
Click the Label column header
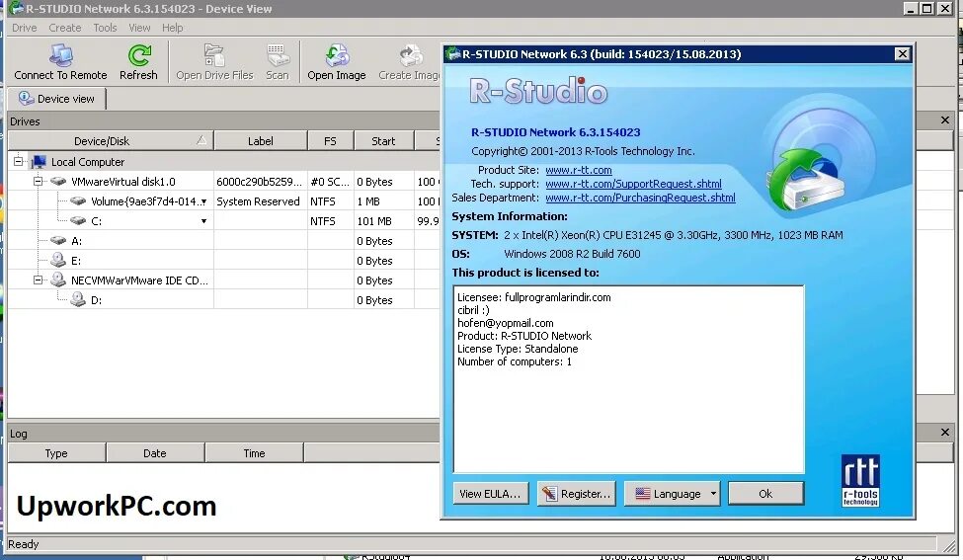pos(261,140)
